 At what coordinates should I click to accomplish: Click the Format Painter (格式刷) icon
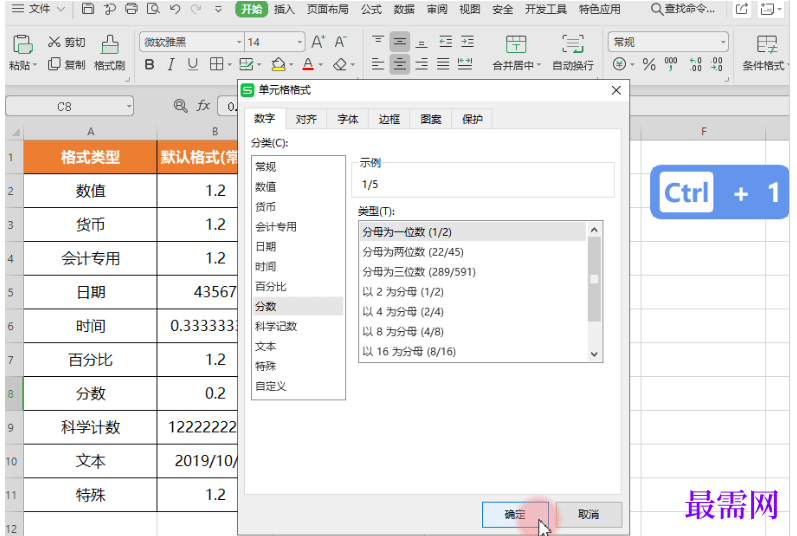[x=109, y=44]
